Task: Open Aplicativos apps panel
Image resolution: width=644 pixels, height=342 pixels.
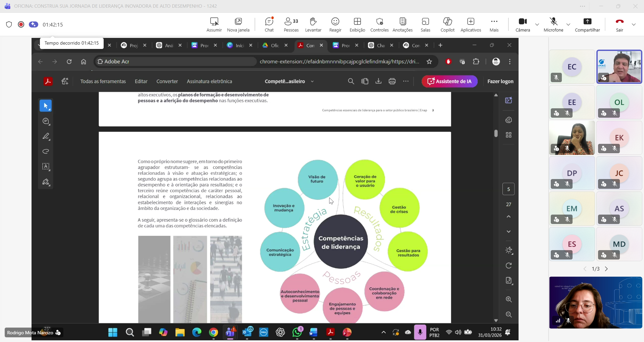Action: [471, 24]
